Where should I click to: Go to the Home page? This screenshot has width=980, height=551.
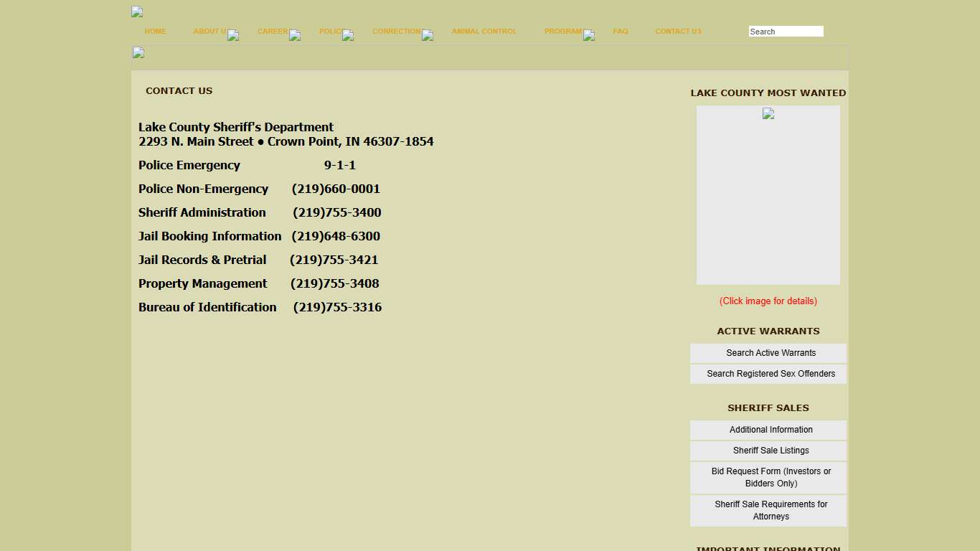(x=155, y=32)
